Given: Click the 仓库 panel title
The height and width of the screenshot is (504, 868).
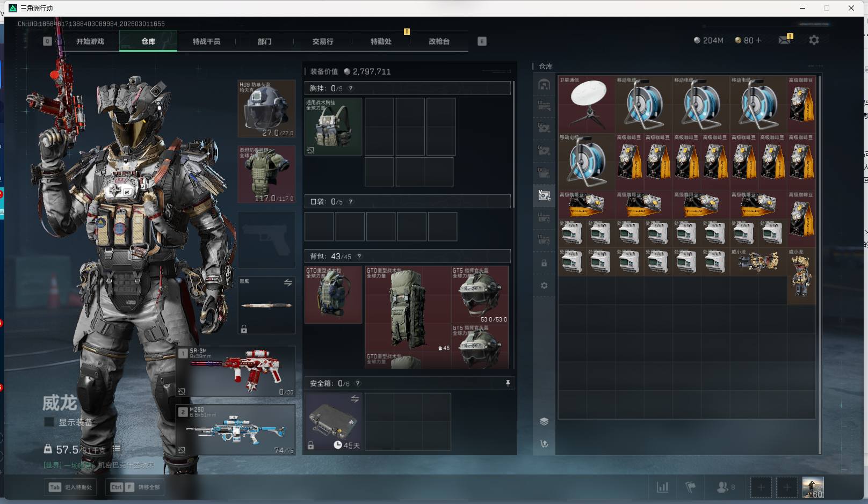Looking at the screenshot, I should pyautogui.click(x=546, y=66).
